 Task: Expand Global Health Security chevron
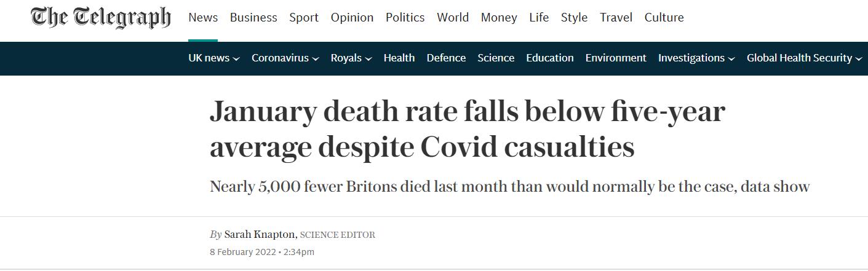859,59
